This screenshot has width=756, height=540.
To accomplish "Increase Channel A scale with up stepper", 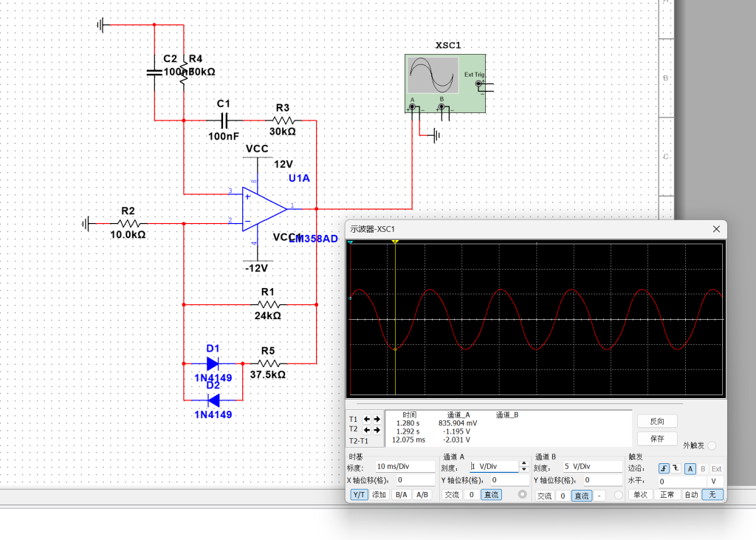I will tap(524, 464).
